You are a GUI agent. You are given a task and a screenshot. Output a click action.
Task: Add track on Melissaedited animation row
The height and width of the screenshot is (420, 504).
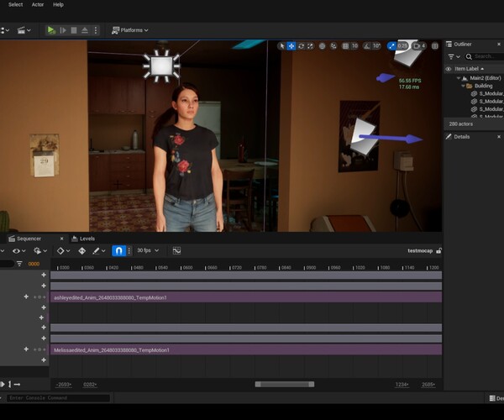(26, 349)
